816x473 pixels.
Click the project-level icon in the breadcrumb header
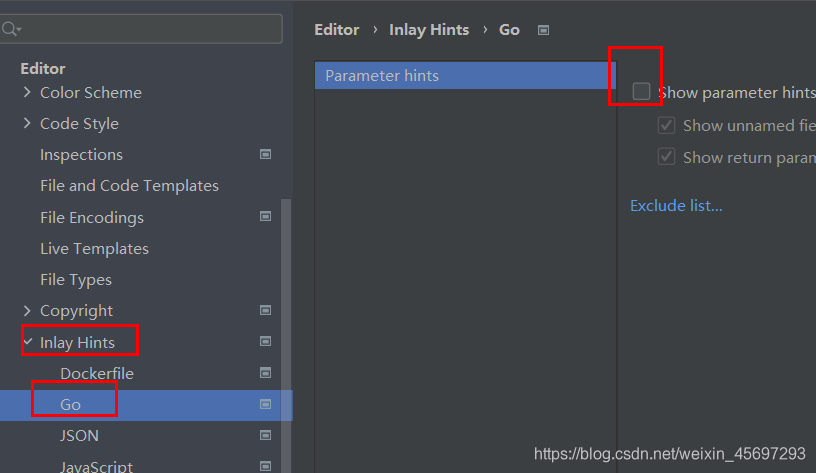(543, 30)
